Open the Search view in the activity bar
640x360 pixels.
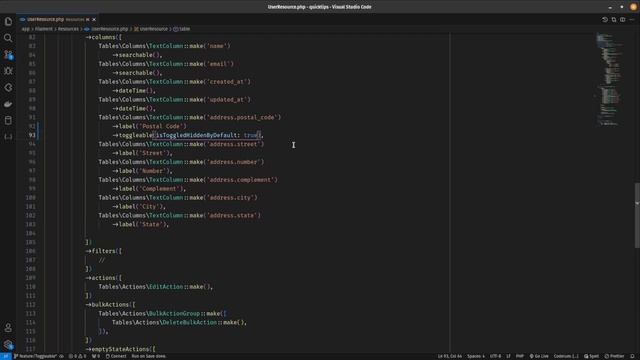[8, 38]
